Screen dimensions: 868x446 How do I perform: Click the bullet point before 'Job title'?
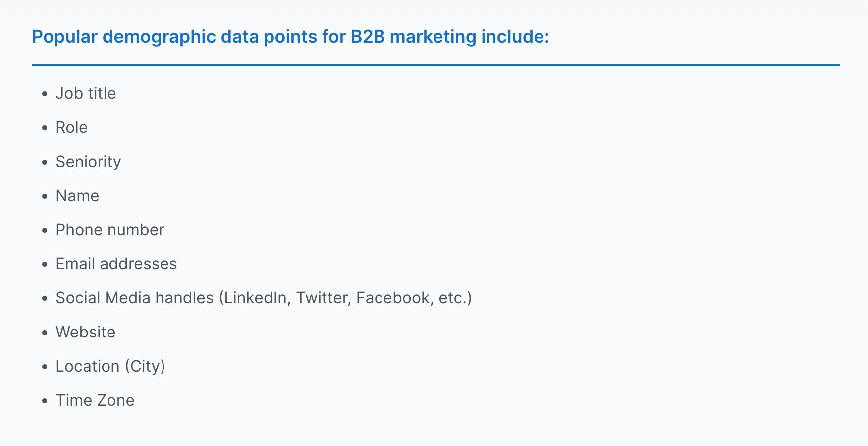coord(45,94)
